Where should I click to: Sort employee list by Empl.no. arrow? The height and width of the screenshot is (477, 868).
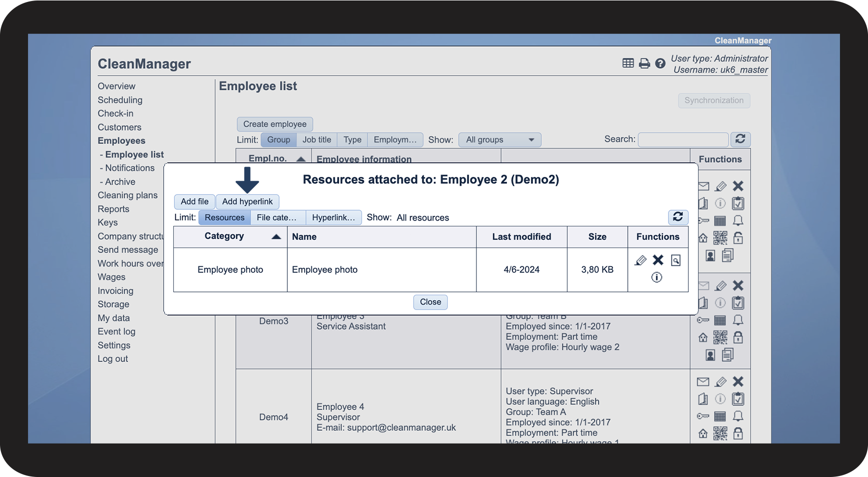click(x=301, y=159)
